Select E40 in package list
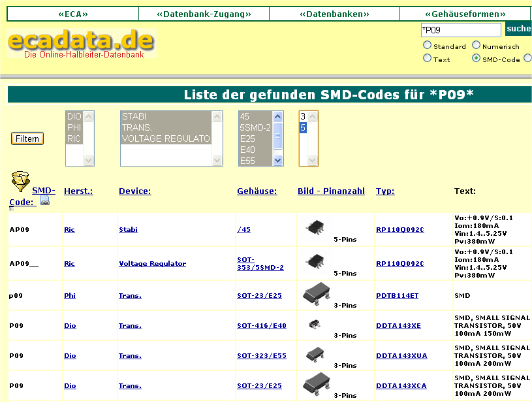532x403 pixels. 255,150
